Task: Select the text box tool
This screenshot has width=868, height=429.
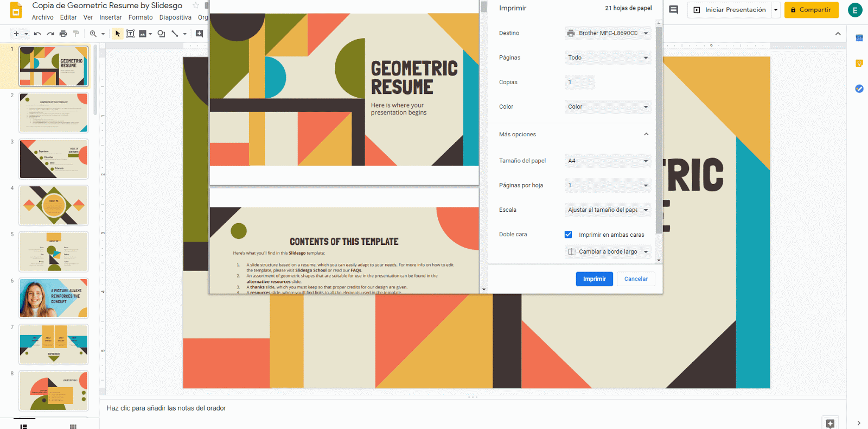Action: pos(130,34)
